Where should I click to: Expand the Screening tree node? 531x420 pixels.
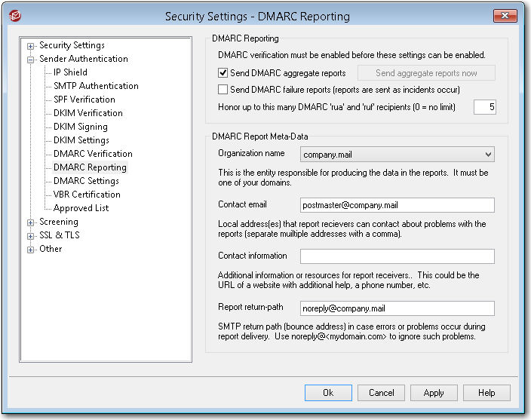30,222
